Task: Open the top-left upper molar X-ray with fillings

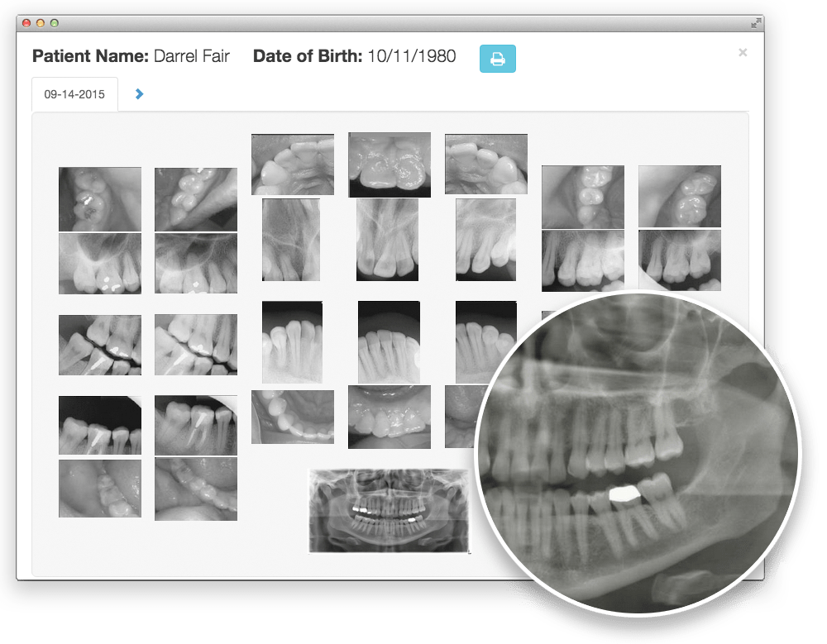Action: click(x=100, y=263)
